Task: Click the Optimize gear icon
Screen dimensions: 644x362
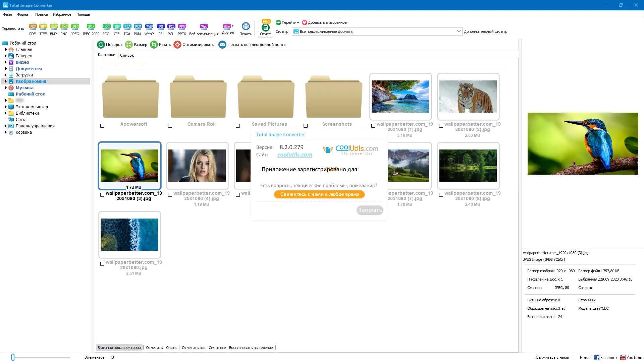Action: point(177,45)
